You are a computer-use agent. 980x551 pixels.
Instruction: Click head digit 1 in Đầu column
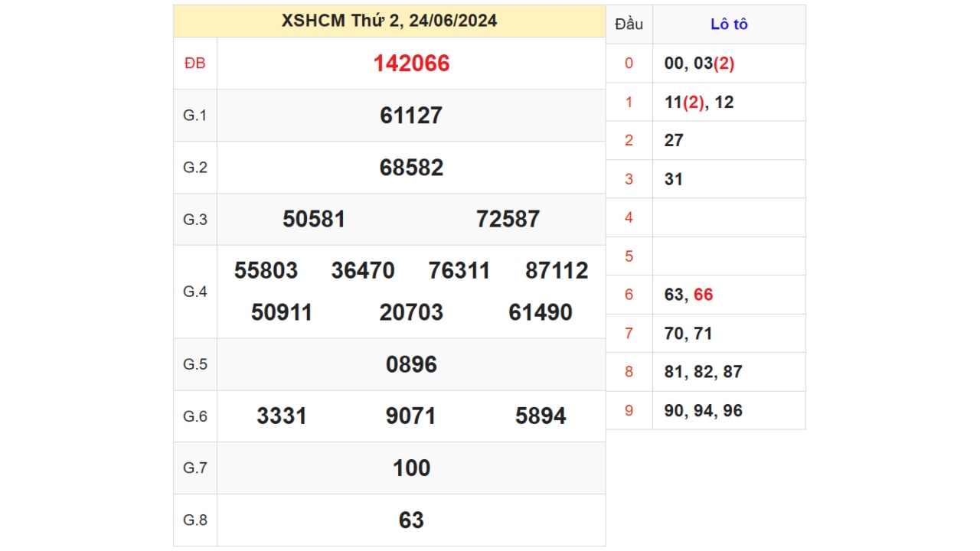(629, 103)
